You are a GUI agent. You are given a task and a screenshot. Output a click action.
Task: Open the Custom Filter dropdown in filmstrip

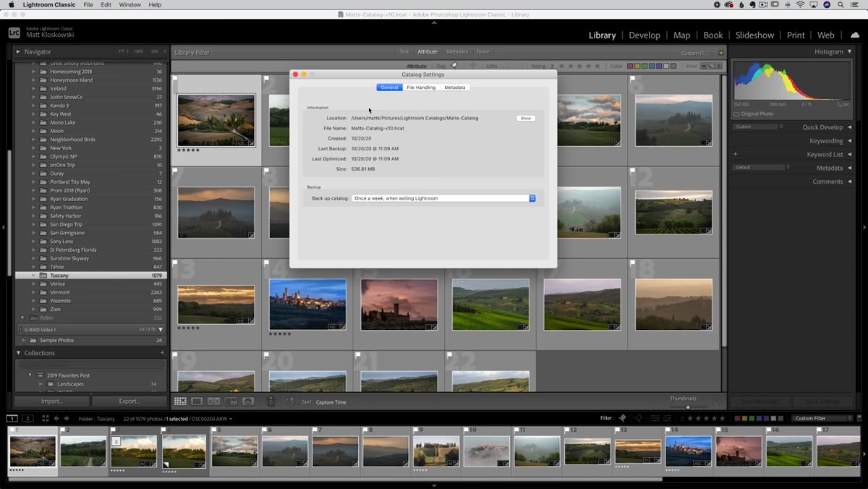point(823,418)
